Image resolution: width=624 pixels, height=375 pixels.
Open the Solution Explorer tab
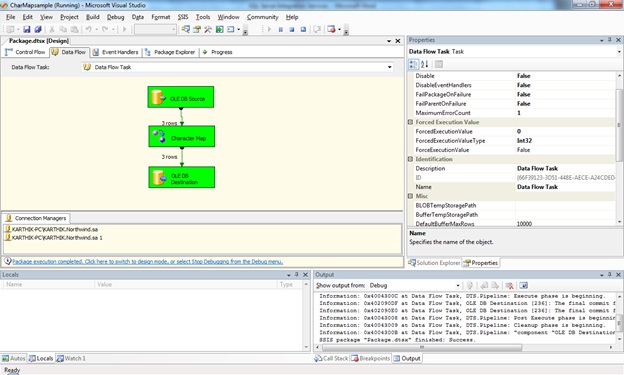point(434,263)
